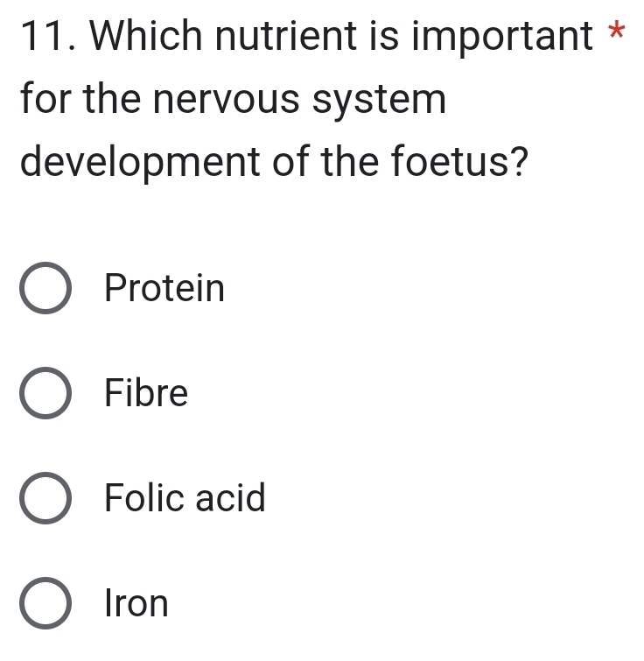Image resolution: width=644 pixels, height=661 pixels.
Task: Click the Iron option label text
Action: (136, 604)
